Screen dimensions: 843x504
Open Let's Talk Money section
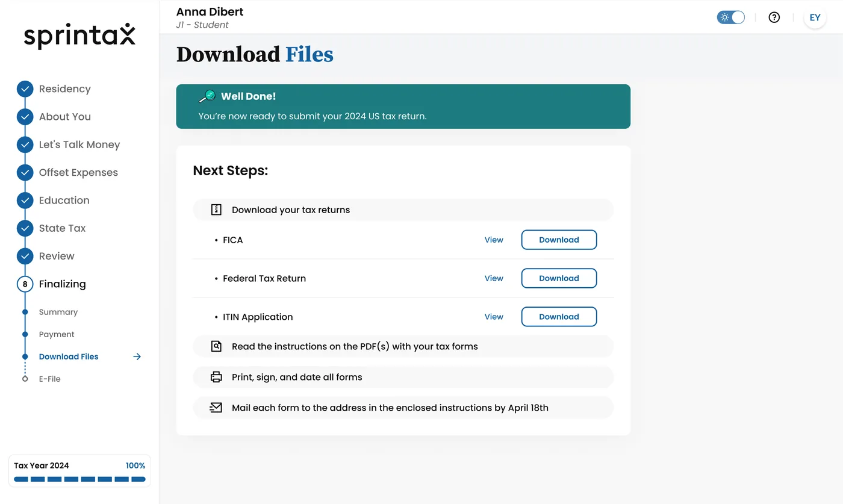(x=79, y=145)
